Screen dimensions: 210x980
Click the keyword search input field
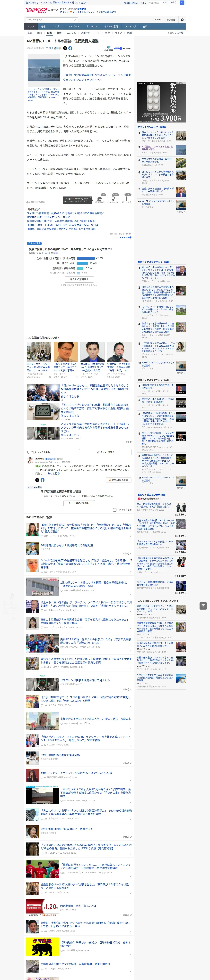point(49,20)
